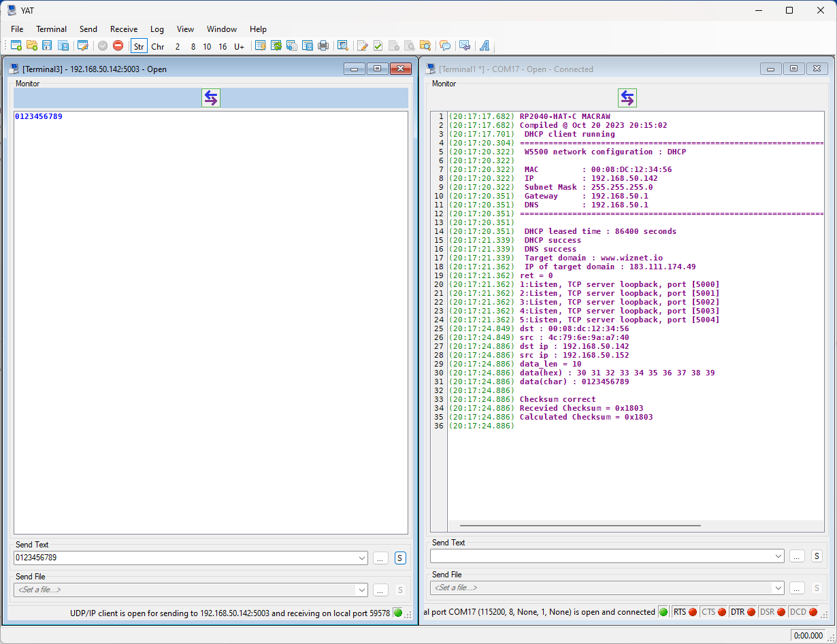Screen dimensions: 837x644
Task: Click the red Stop/Close terminal icon
Action: click(118, 46)
